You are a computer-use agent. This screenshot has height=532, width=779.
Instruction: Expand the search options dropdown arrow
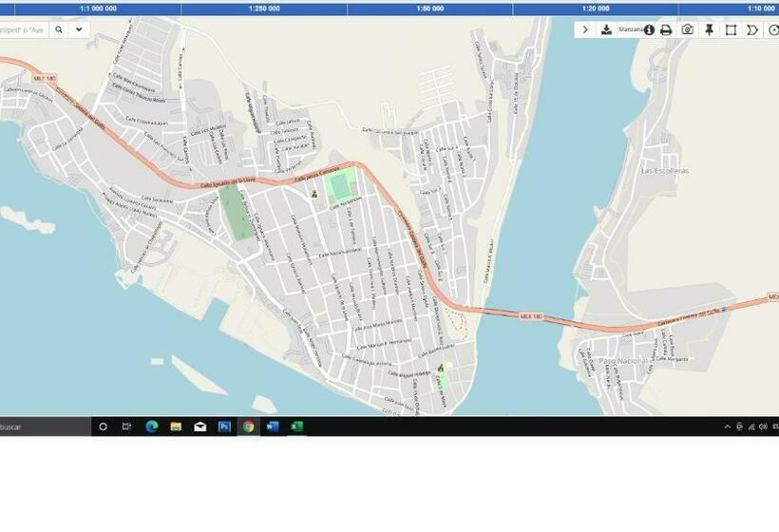pyautogui.click(x=79, y=29)
